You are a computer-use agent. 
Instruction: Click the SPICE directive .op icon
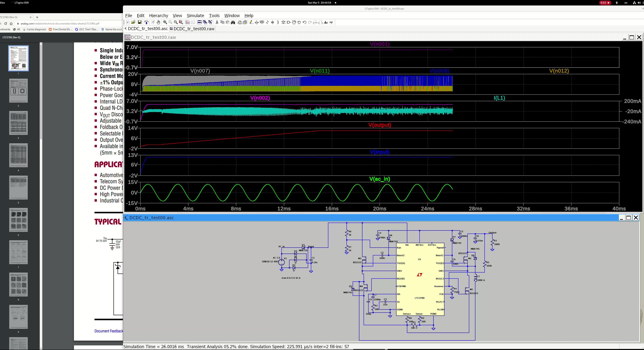pos(331,22)
